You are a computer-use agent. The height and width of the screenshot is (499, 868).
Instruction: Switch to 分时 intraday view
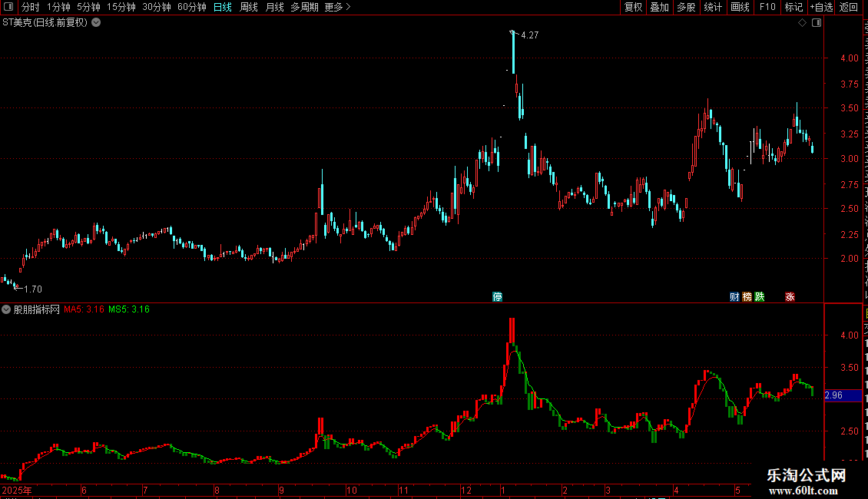31,7
